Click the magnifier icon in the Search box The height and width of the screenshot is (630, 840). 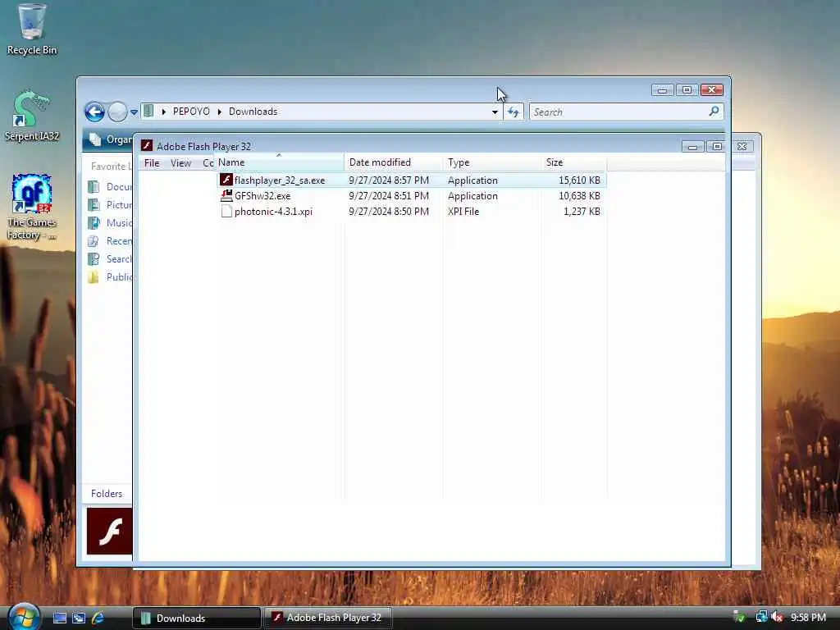tap(714, 112)
